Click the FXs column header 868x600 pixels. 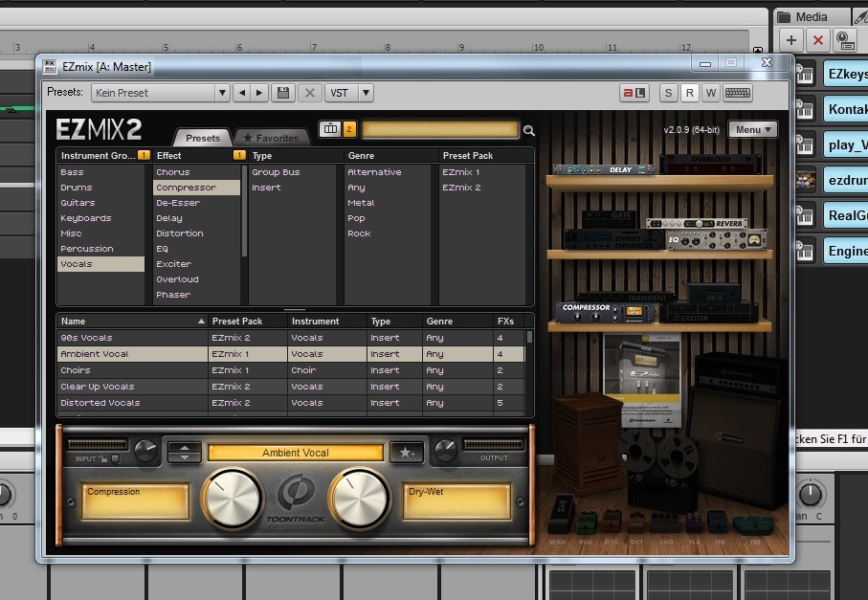click(x=507, y=321)
